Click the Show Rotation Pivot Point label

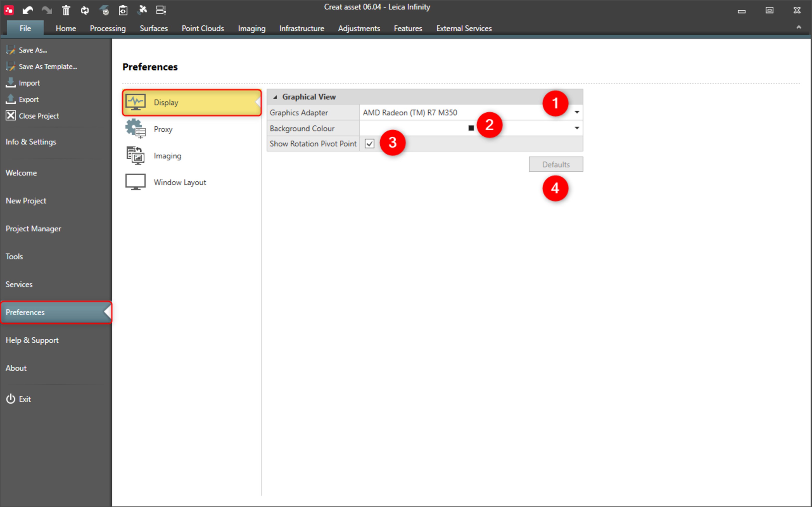(313, 143)
